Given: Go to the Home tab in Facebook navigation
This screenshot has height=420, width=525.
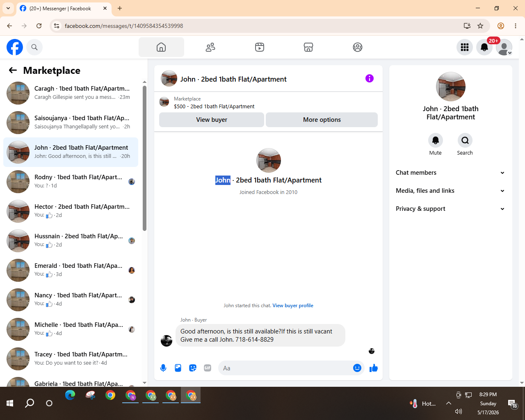Looking at the screenshot, I should [161, 47].
